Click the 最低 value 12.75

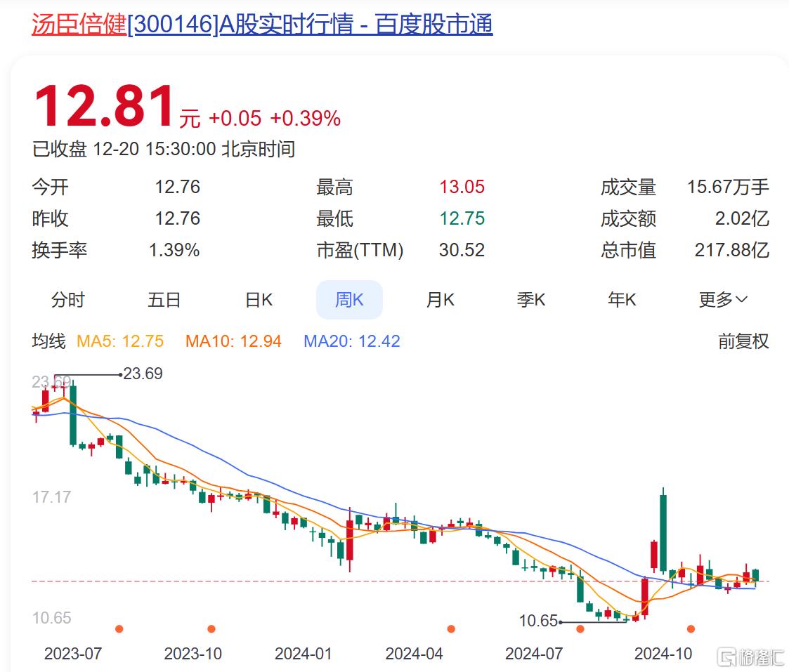pos(462,219)
